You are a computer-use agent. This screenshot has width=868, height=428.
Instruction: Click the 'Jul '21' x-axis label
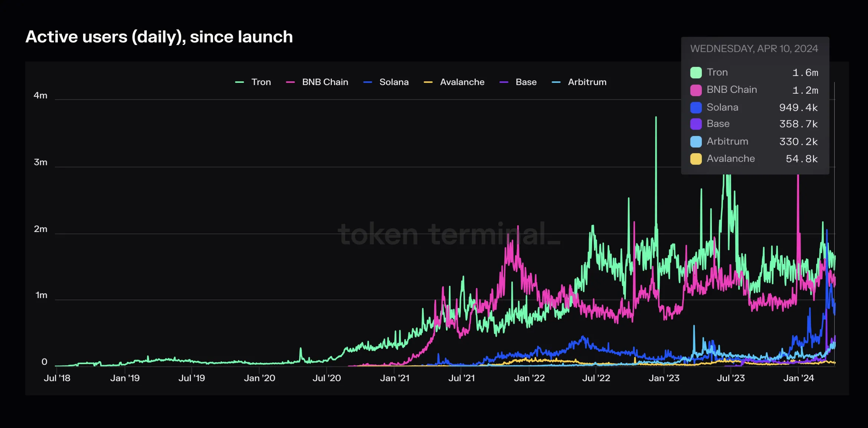tap(461, 378)
